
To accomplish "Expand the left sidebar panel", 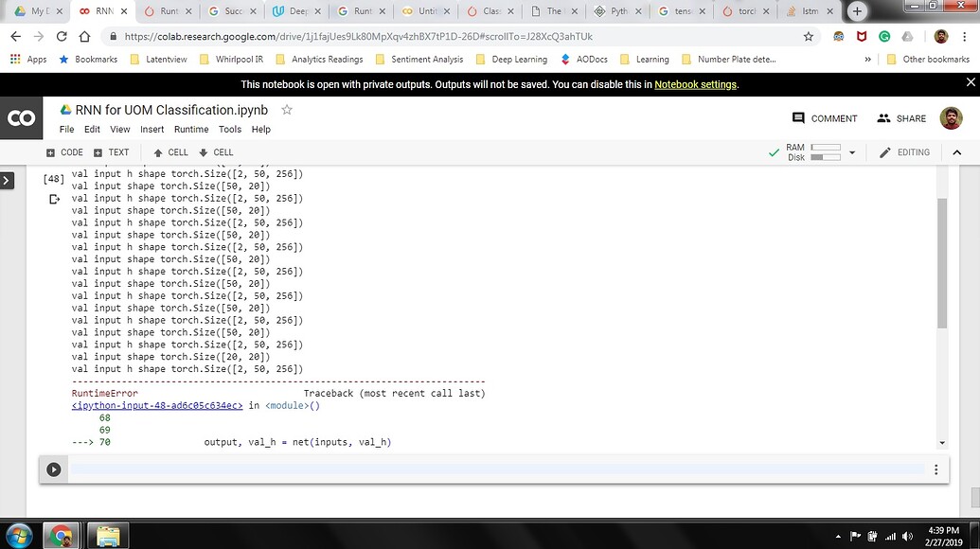I will 8,180.
